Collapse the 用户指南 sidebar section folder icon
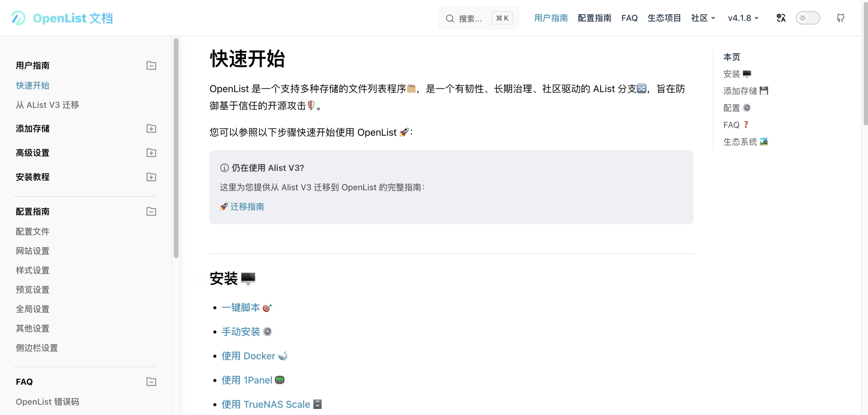868x415 pixels. [x=151, y=65]
